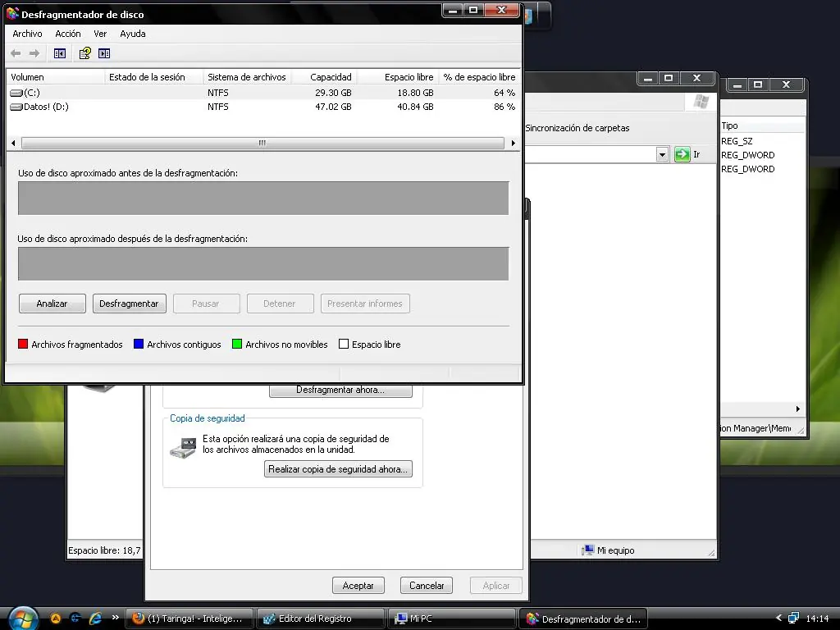
Task: Click the Pausar button
Action: (x=206, y=304)
